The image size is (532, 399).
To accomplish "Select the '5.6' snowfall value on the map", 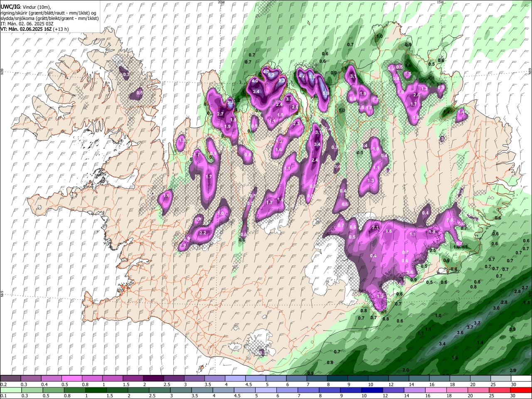I will coord(312,76).
